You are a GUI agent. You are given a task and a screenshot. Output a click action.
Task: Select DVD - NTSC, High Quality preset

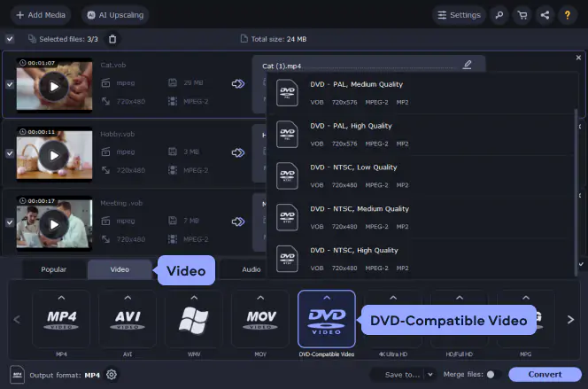[420, 259]
